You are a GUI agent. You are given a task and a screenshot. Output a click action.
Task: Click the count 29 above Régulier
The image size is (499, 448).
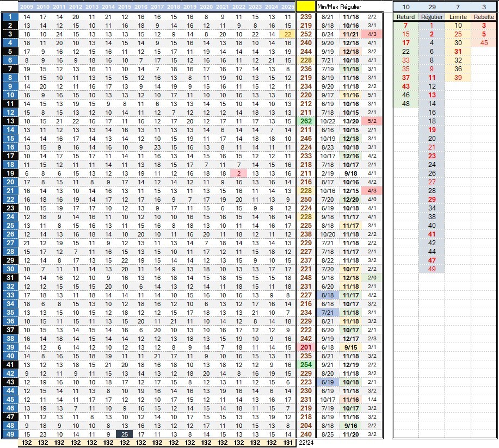[x=432, y=7]
